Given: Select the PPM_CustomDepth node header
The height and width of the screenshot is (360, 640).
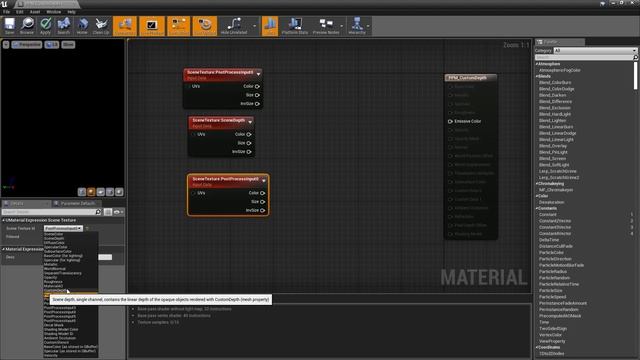Looking at the screenshot, I should 471,78.
